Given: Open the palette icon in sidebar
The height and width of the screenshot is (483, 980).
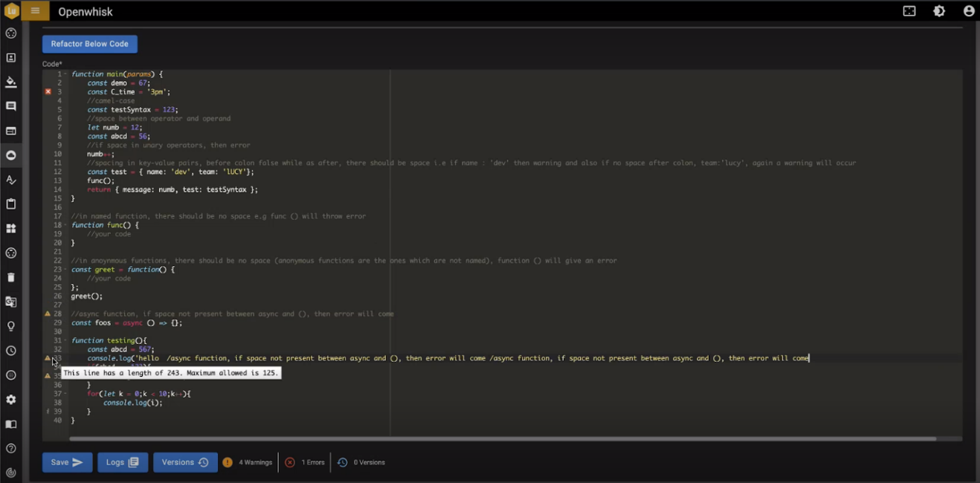Looking at the screenshot, I should 11,33.
